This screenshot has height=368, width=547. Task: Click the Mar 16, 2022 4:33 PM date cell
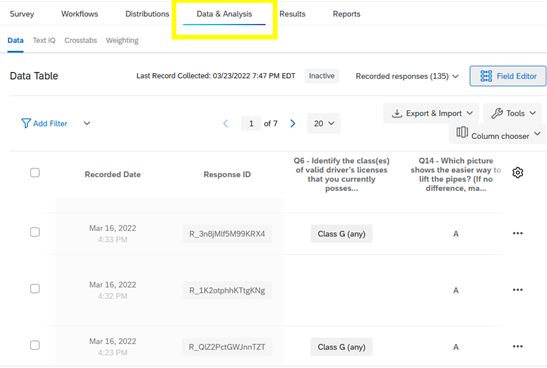(x=113, y=233)
